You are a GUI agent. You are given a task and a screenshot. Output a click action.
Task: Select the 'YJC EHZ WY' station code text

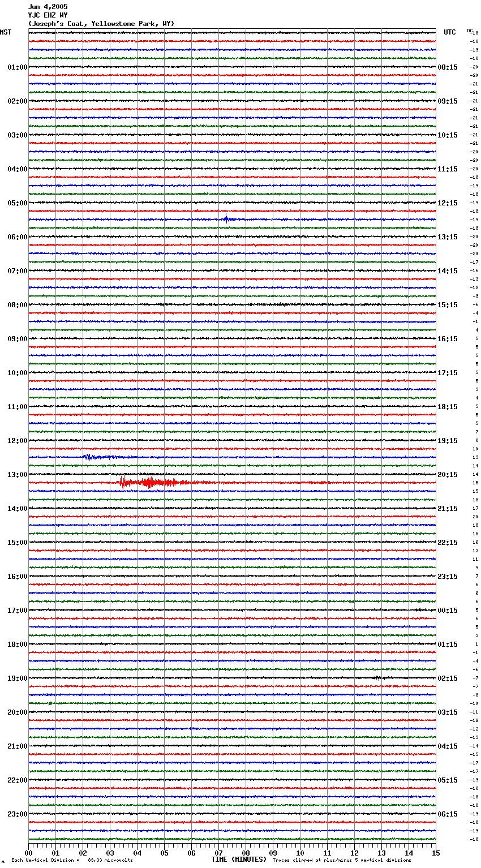(48, 15)
